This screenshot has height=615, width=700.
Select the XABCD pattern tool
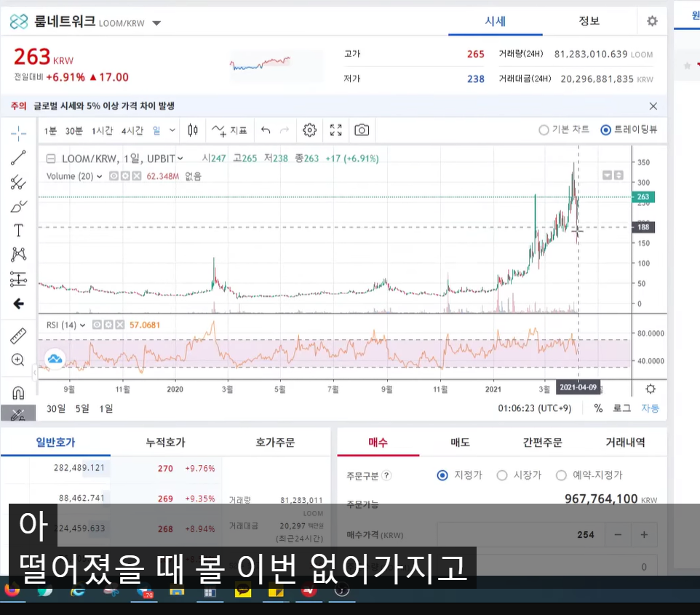(x=18, y=255)
